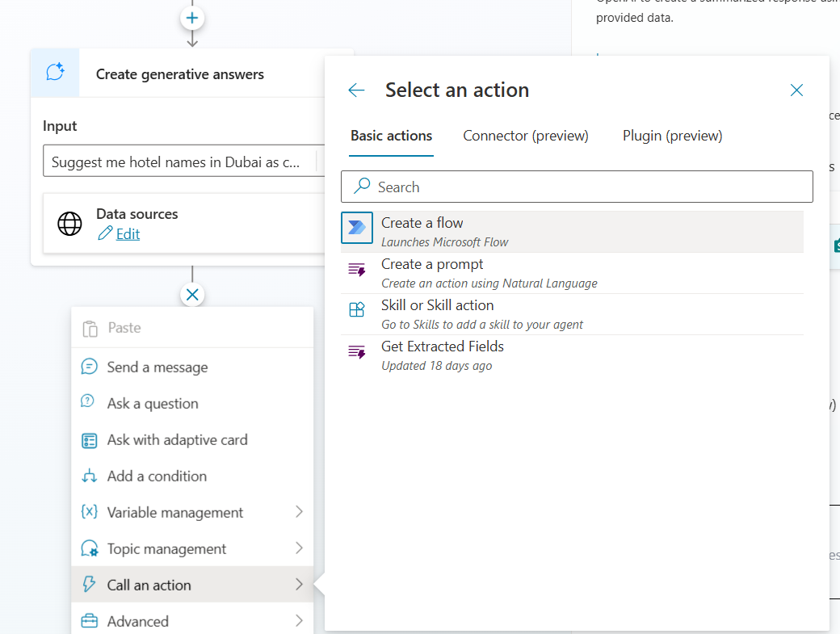840x634 pixels.
Task: Click the plus add node button
Action: (192, 18)
